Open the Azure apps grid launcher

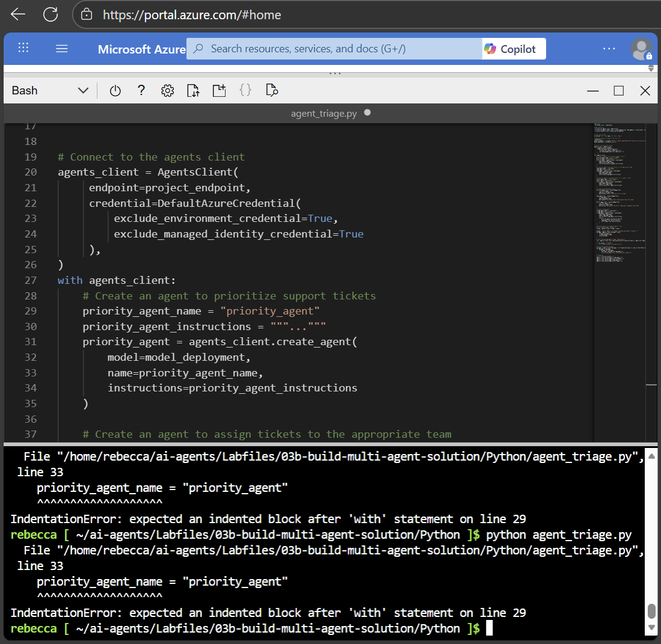click(x=23, y=49)
